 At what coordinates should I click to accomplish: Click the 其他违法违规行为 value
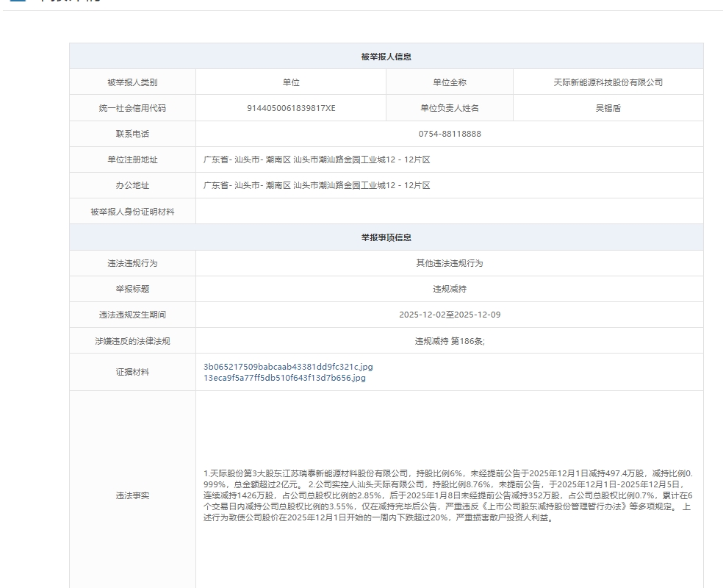(450, 263)
